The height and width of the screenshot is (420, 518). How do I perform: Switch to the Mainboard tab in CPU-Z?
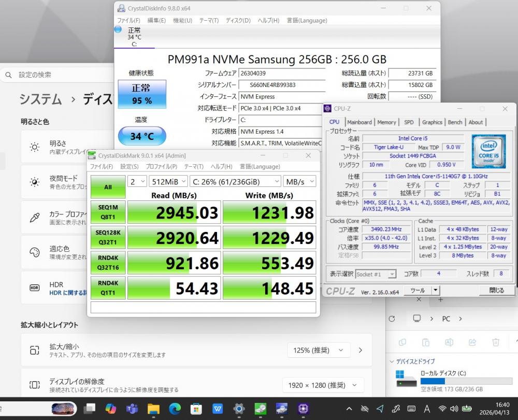click(x=359, y=122)
